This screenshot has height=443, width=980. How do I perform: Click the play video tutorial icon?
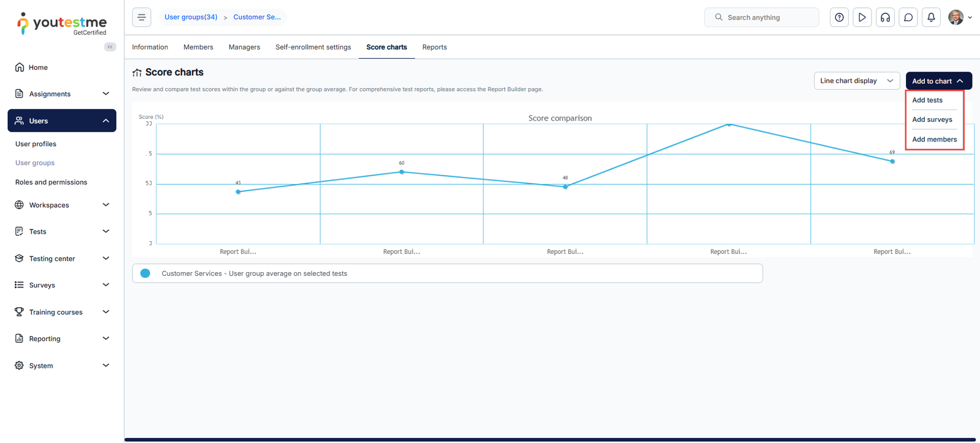tap(862, 17)
